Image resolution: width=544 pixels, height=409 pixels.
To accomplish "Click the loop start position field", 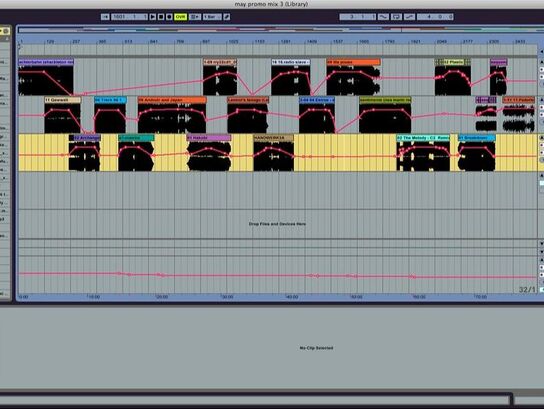I will pyautogui.click(x=357, y=17).
